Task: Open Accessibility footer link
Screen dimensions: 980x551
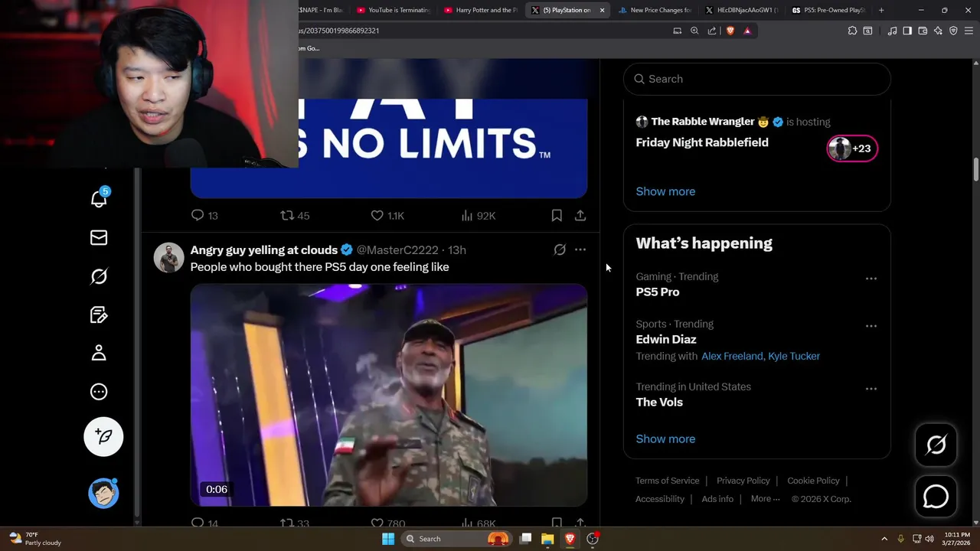Action: click(x=660, y=499)
